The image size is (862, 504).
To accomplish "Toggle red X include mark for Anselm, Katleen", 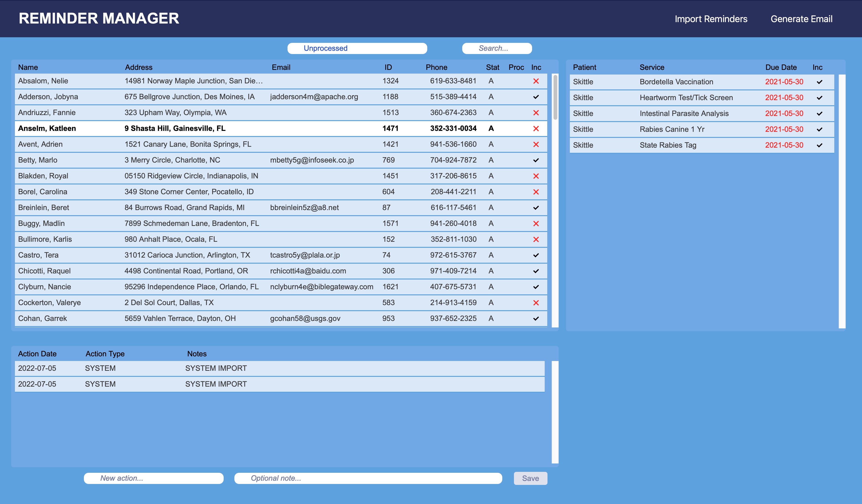I will 536,129.
